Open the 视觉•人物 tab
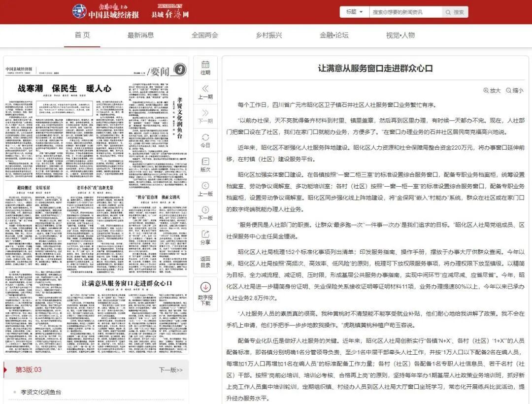532x404 pixels. tap(400, 35)
